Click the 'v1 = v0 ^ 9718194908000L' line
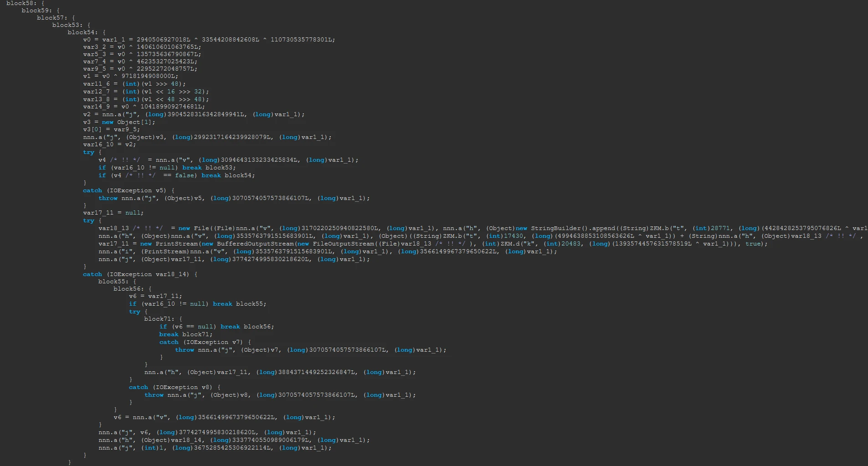Screen dimensions: 868x466 (x=131, y=76)
